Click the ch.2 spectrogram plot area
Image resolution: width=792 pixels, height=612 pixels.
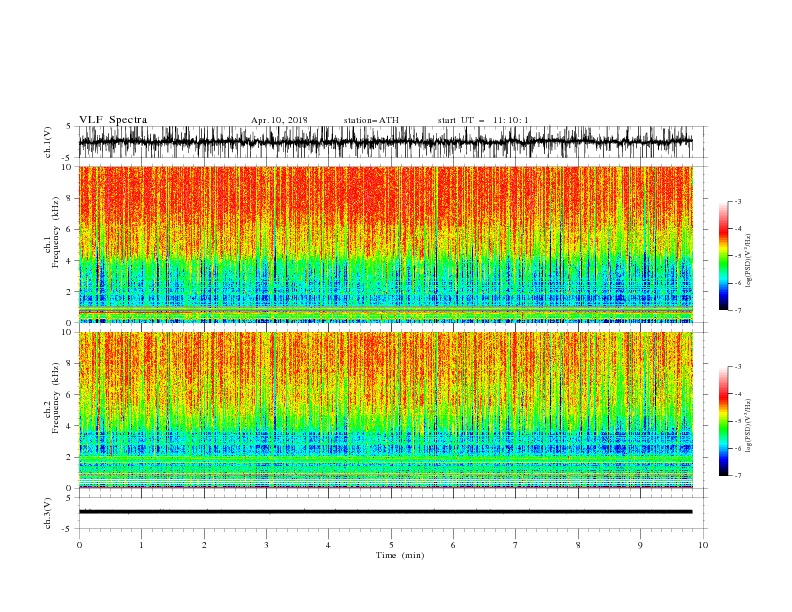point(385,410)
